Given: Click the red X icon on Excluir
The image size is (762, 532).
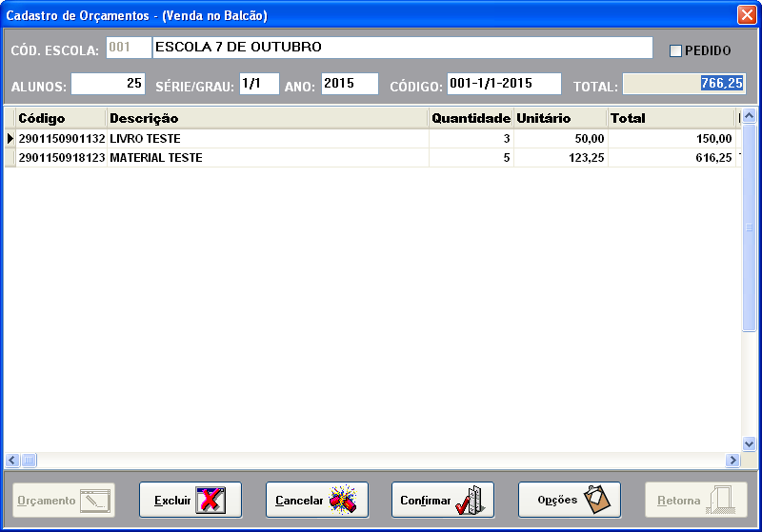Looking at the screenshot, I should click(x=211, y=500).
